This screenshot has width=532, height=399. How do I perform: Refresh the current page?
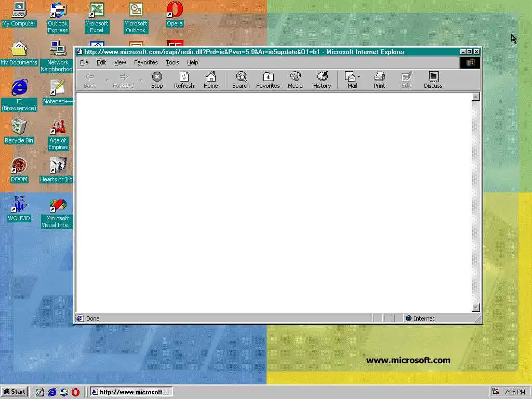[184, 80]
